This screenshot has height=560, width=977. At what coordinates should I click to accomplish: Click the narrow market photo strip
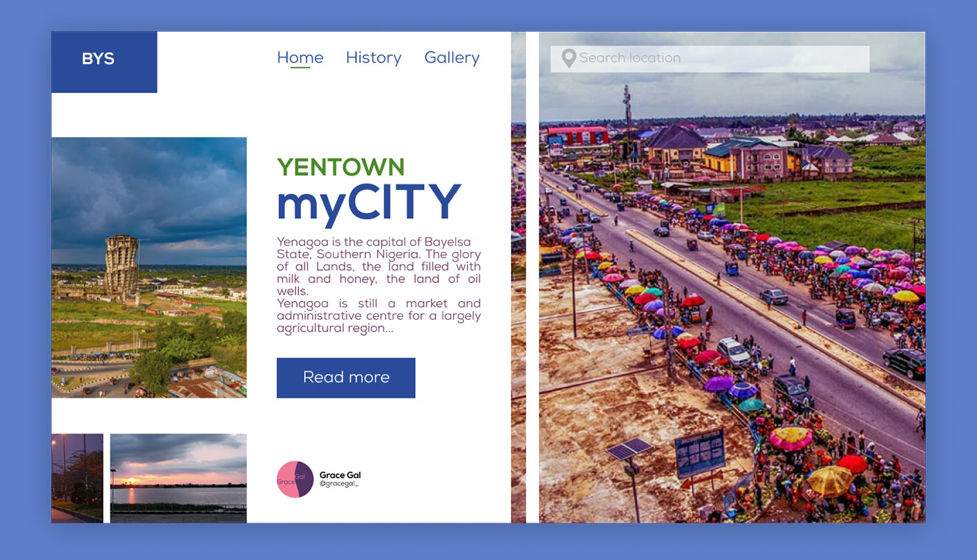[518, 311]
